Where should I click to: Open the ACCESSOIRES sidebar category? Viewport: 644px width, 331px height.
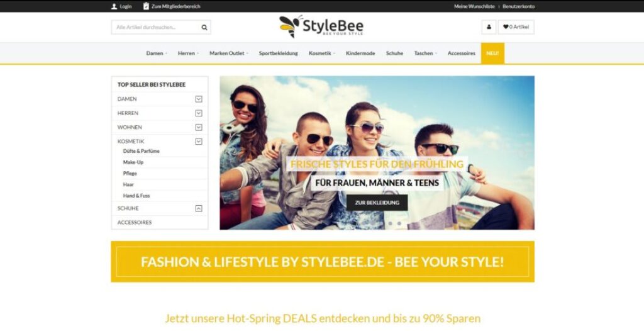tap(135, 222)
